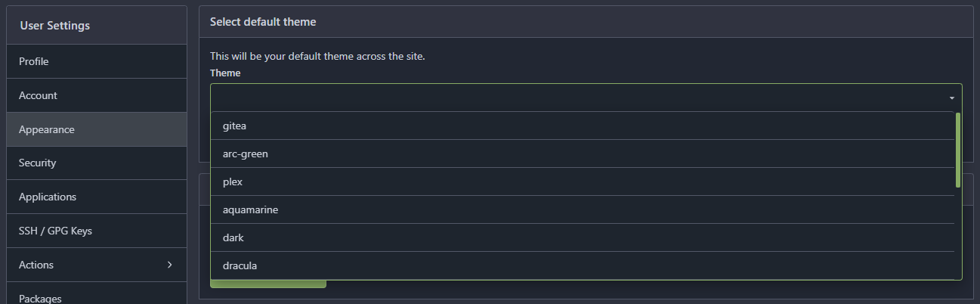Go to SSH / GPG Keys
This screenshot has width=980, height=304.
click(55, 231)
